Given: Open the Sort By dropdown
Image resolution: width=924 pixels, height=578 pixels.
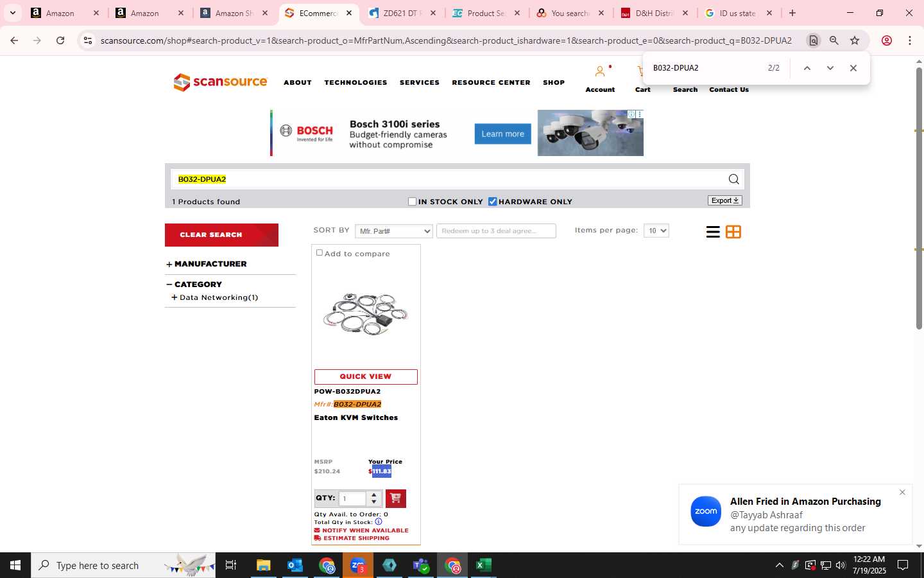Looking at the screenshot, I should (x=394, y=231).
